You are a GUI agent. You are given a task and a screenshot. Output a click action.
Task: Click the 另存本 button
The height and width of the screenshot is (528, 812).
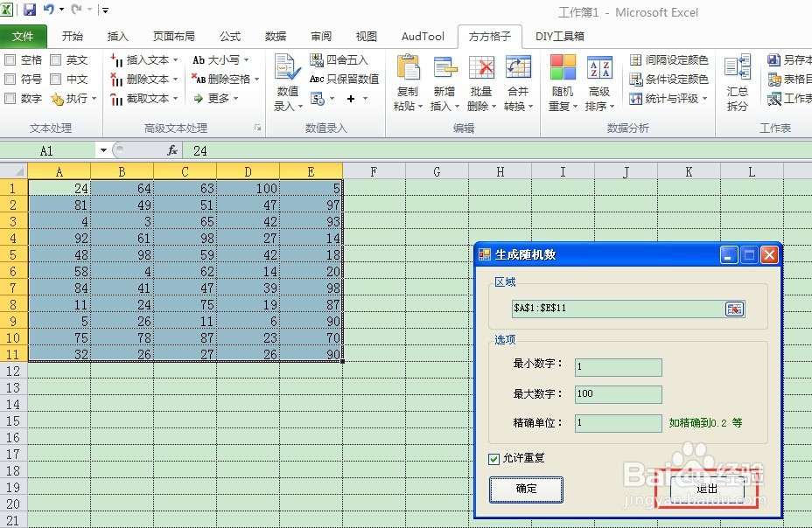click(790, 60)
